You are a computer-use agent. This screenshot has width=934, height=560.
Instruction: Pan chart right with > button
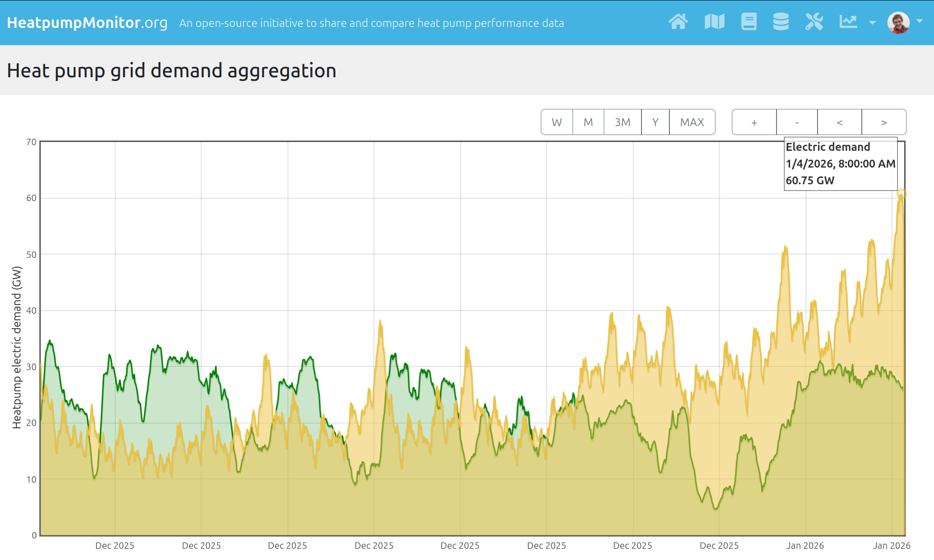pos(884,122)
